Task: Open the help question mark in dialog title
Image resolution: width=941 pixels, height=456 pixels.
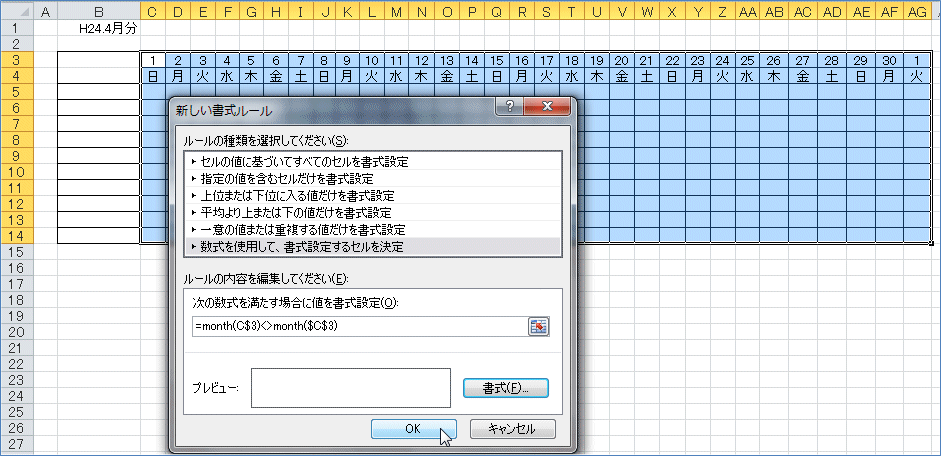Action: pyautogui.click(x=510, y=107)
